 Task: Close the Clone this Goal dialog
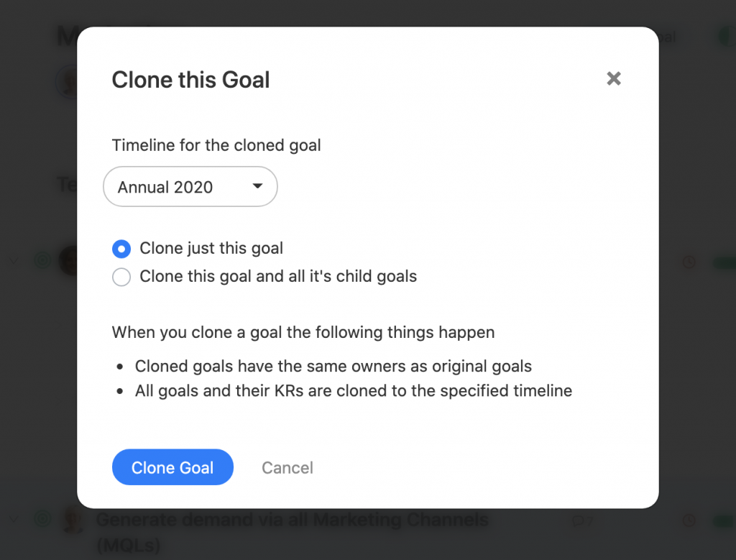pyautogui.click(x=614, y=78)
